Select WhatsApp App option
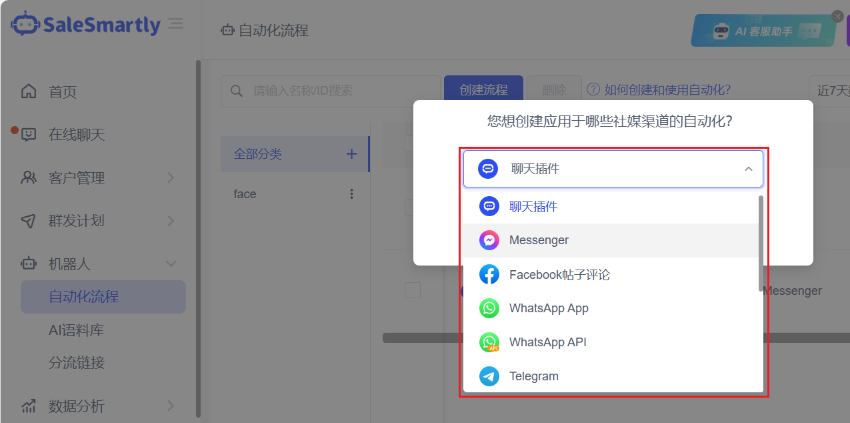The width and height of the screenshot is (850, 423). pos(610,308)
